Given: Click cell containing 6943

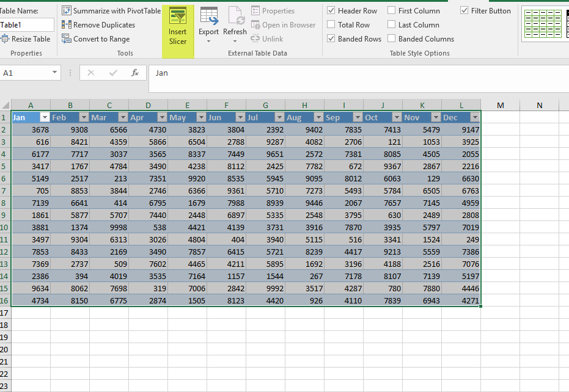Looking at the screenshot, I should tap(422, 300).
